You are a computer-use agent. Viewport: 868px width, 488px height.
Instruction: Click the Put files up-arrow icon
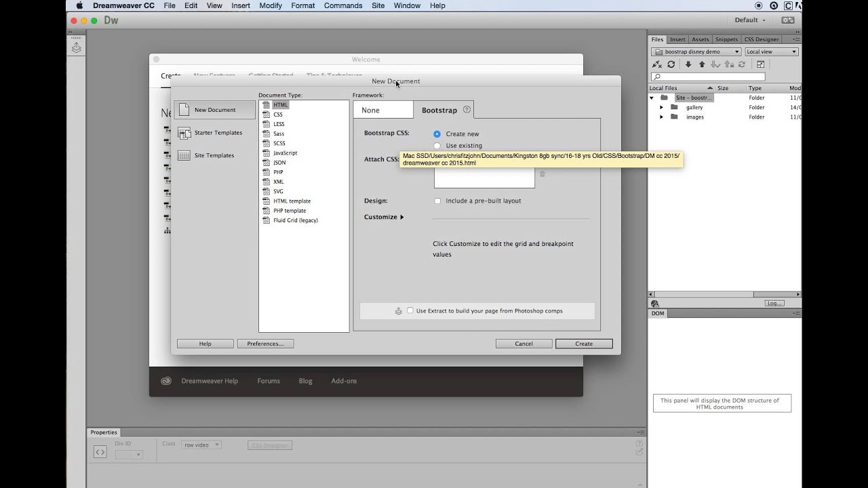[x=702, y=64]
